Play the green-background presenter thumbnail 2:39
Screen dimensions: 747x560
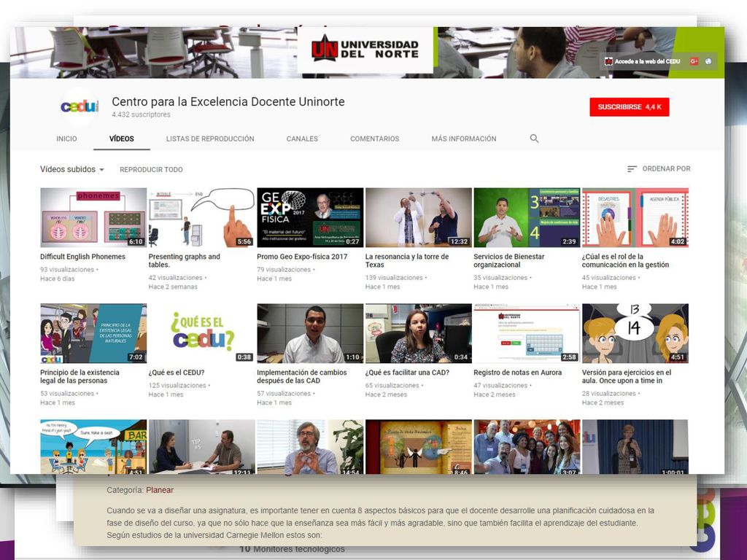click(527, 217)
